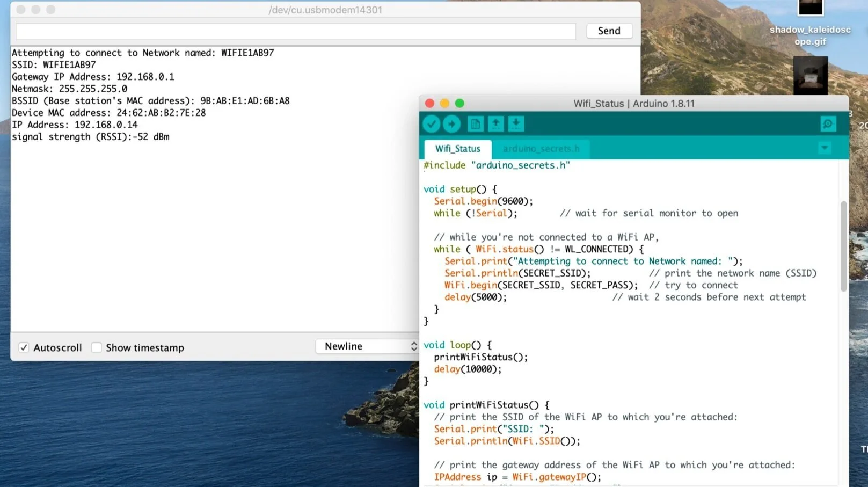
Task: Switch to the arduino_secrets.h tab
Action: (541, 149)
